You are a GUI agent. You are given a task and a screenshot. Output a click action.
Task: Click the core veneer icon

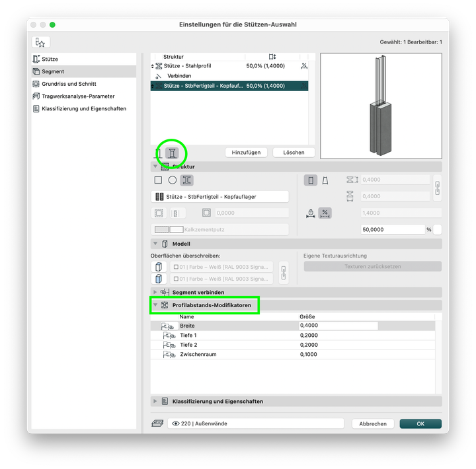click(159, 213)
